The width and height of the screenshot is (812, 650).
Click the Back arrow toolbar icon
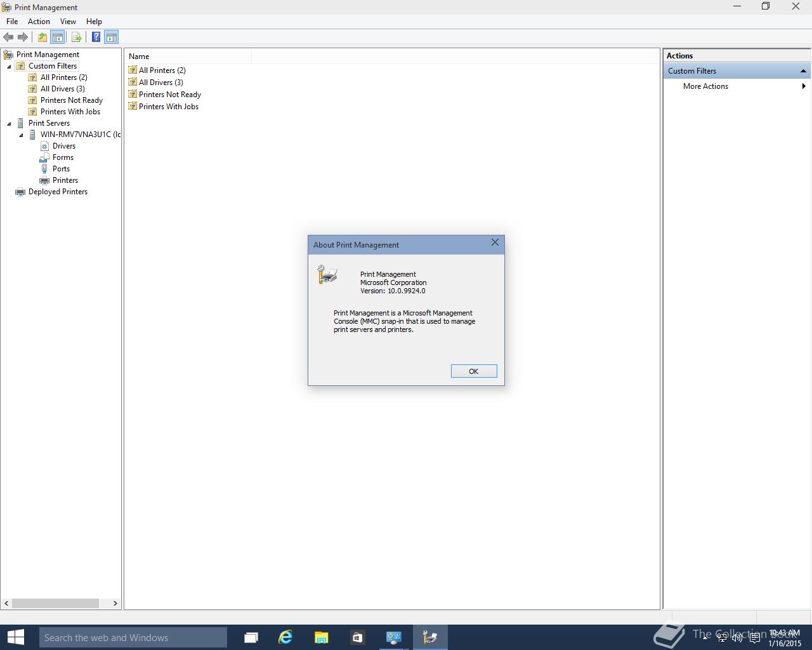[x=8, y=37]
